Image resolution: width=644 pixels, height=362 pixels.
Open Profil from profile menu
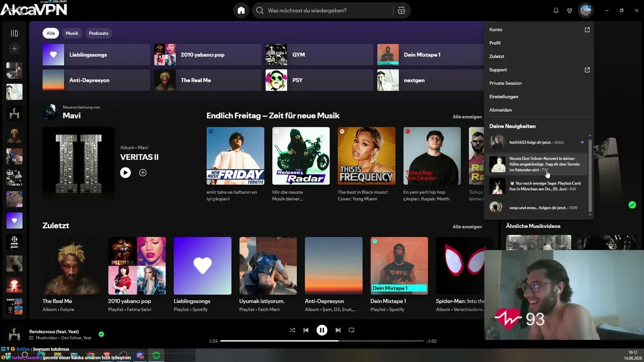click(x=538, y=43)
